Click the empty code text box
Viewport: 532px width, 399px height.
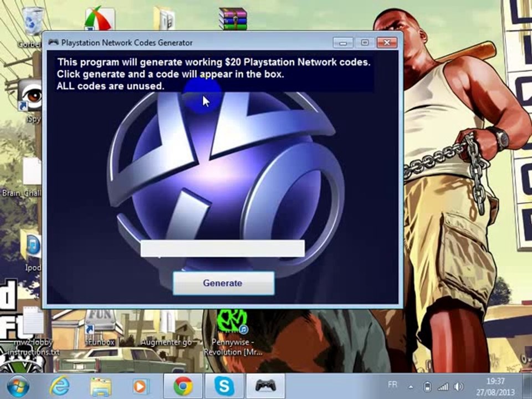click(x=223, y=248)
